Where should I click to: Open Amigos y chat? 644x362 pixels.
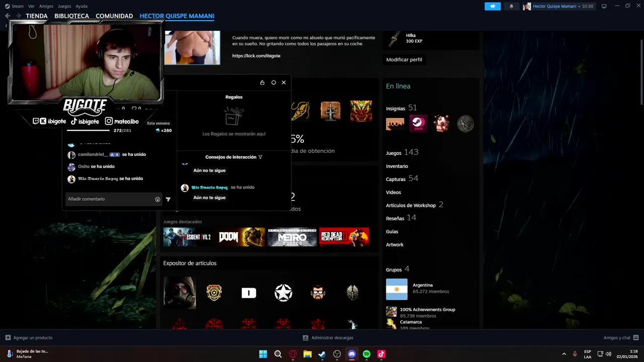(x=621, y=338)
